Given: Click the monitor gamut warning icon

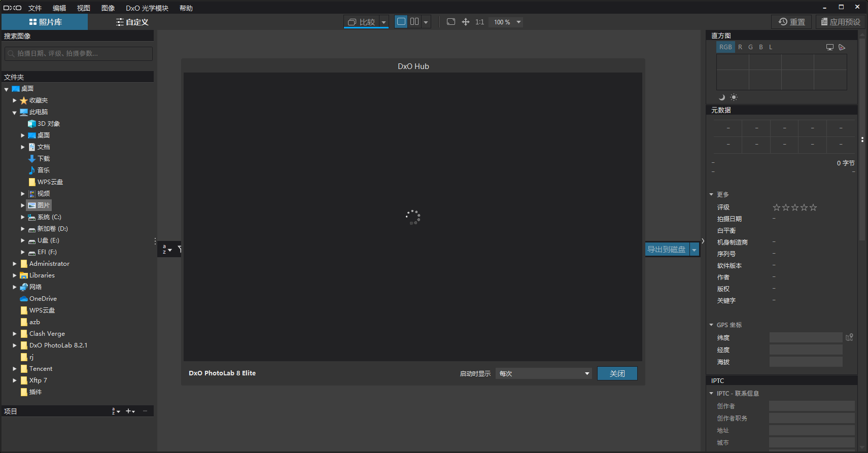Looking at the screenshot, I should click(x=829, y=47).
